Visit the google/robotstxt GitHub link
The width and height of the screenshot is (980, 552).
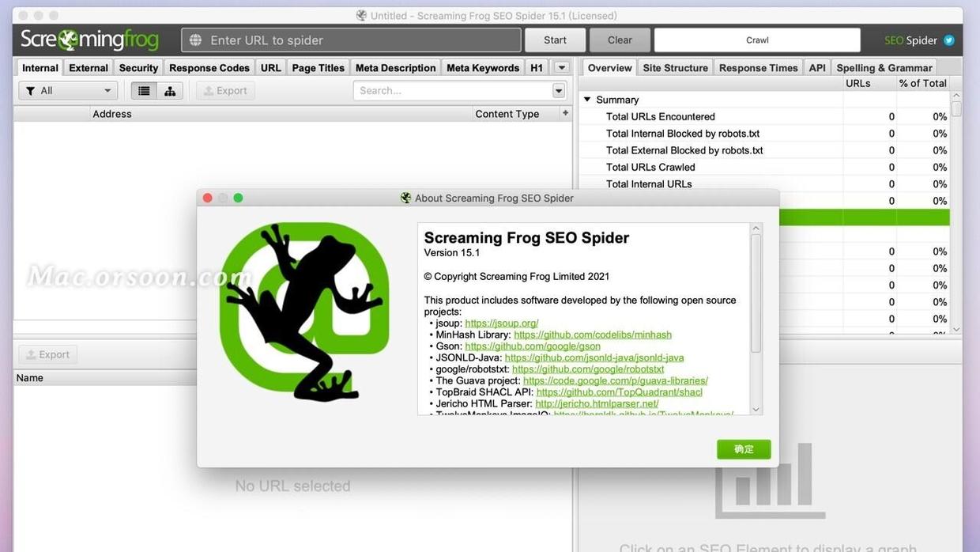pos(588,369)
